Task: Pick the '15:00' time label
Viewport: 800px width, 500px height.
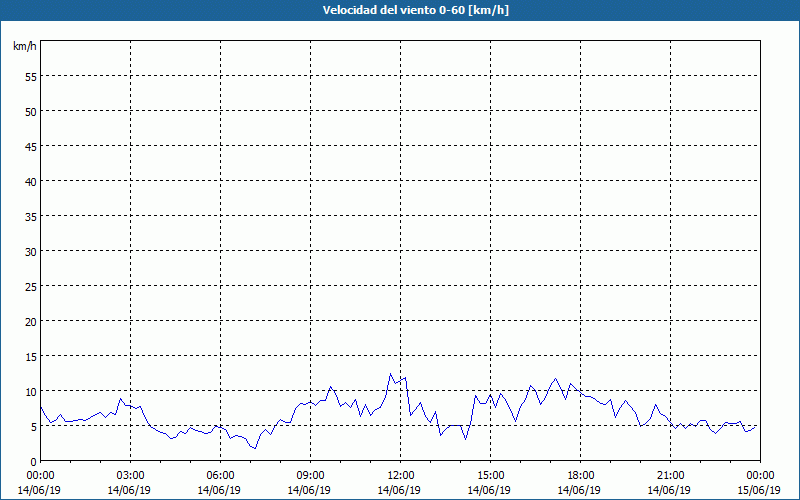Action: click(490, 476)
